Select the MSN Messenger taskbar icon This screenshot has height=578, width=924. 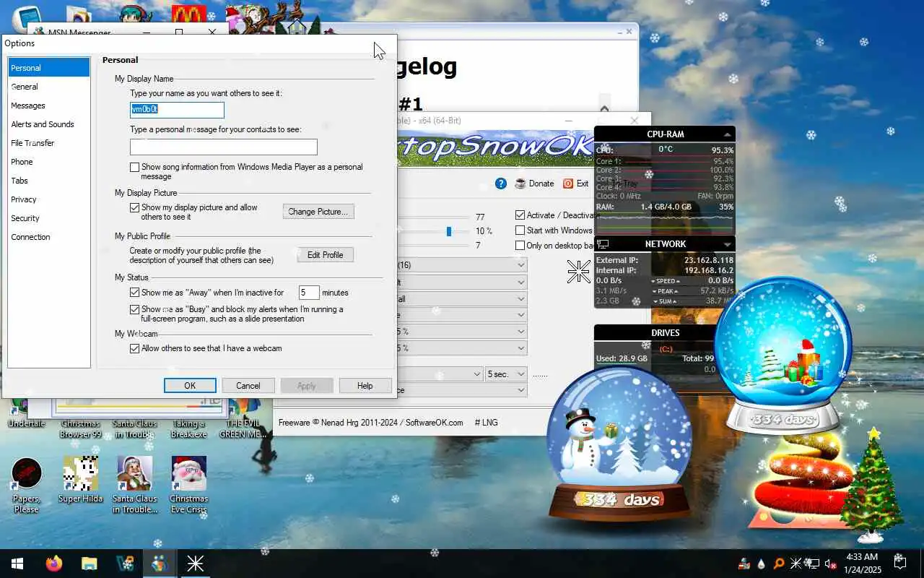click(x=160, y=564)
